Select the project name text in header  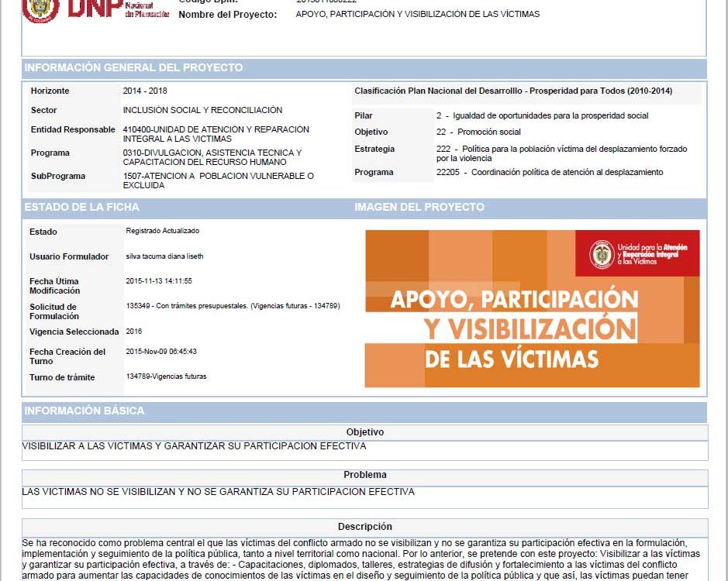point(417,14)
